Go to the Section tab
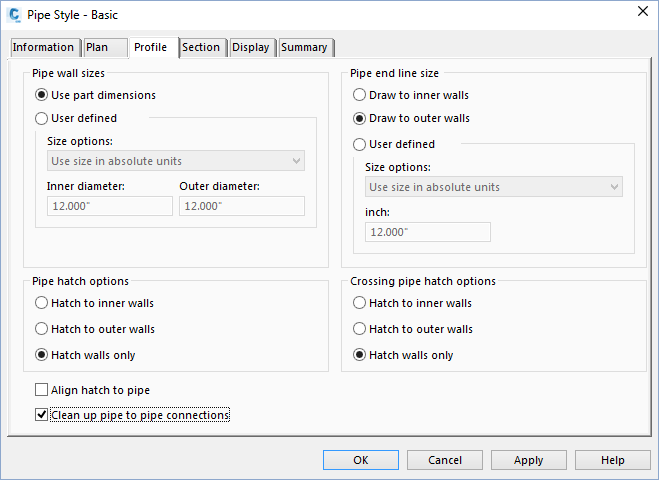This screenshot has width=659, height=480. pos(201,48)
